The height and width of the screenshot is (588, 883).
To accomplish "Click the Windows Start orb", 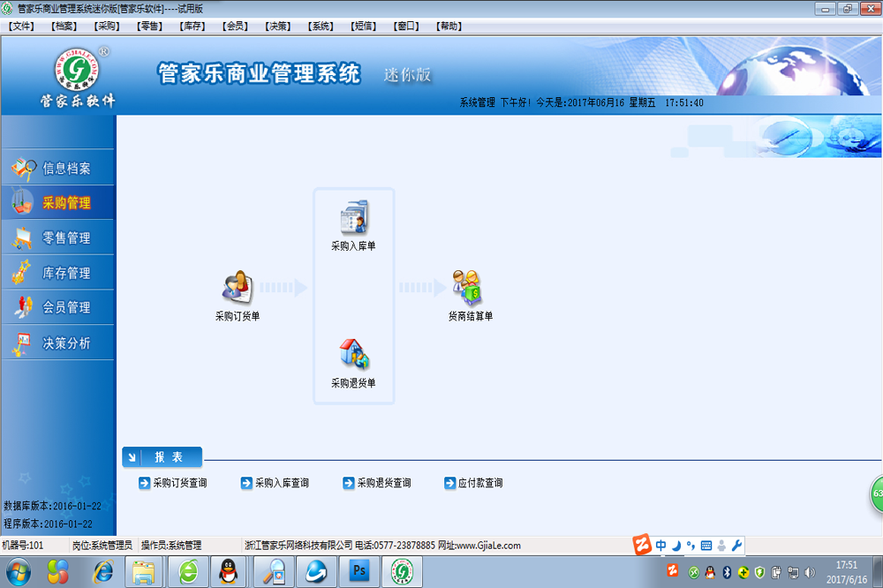I will click(18, 572).
